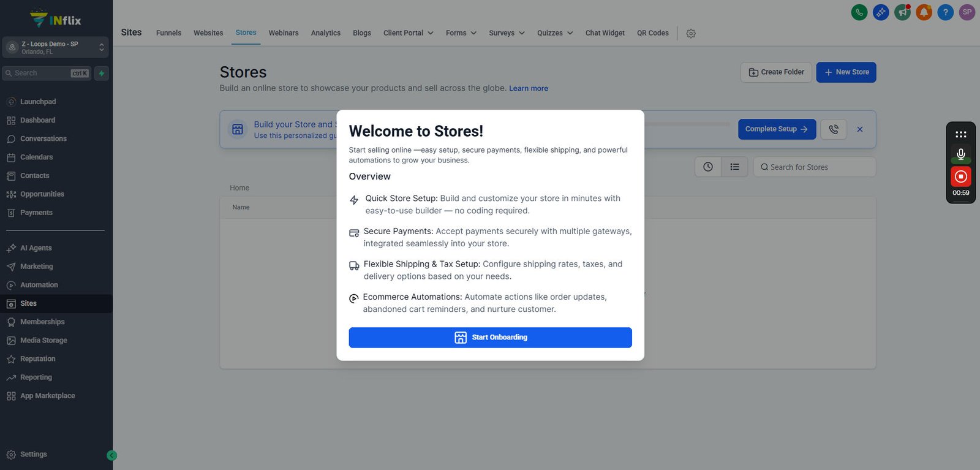Click the Search for Stores field

815,167
